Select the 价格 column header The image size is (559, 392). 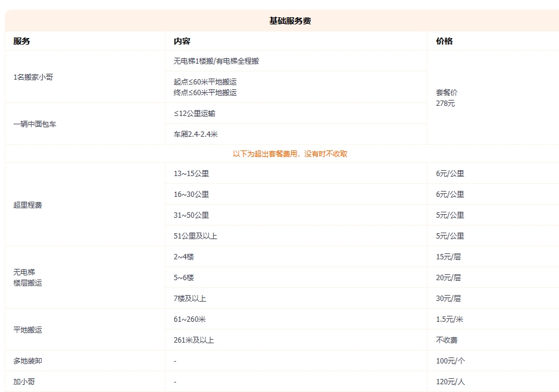(x=442, y=41)
